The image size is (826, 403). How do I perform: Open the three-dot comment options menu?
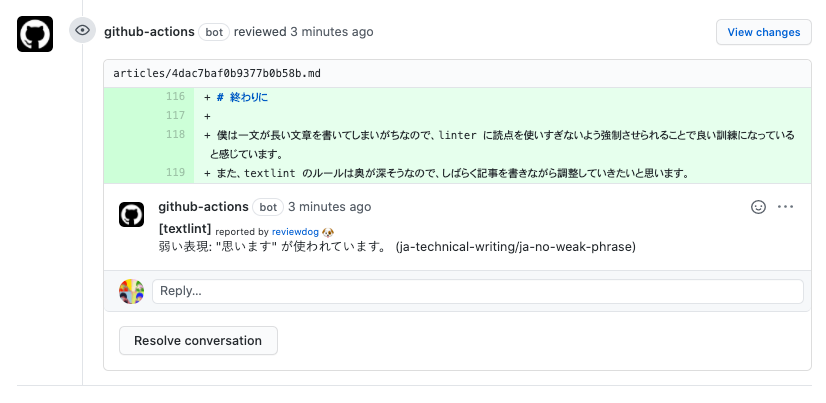pos(785,207)
